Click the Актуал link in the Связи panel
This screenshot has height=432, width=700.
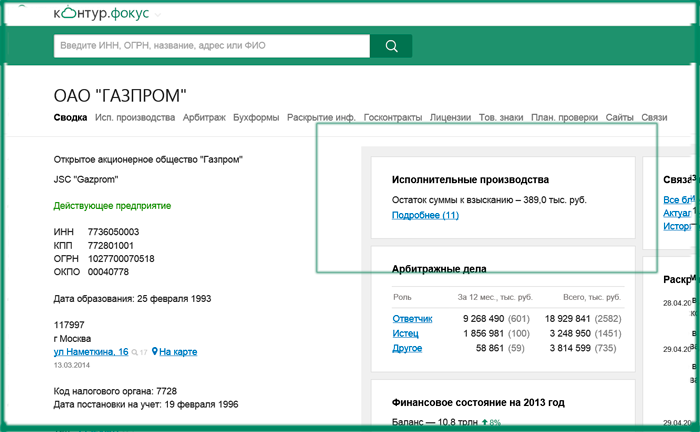[677, 213]
